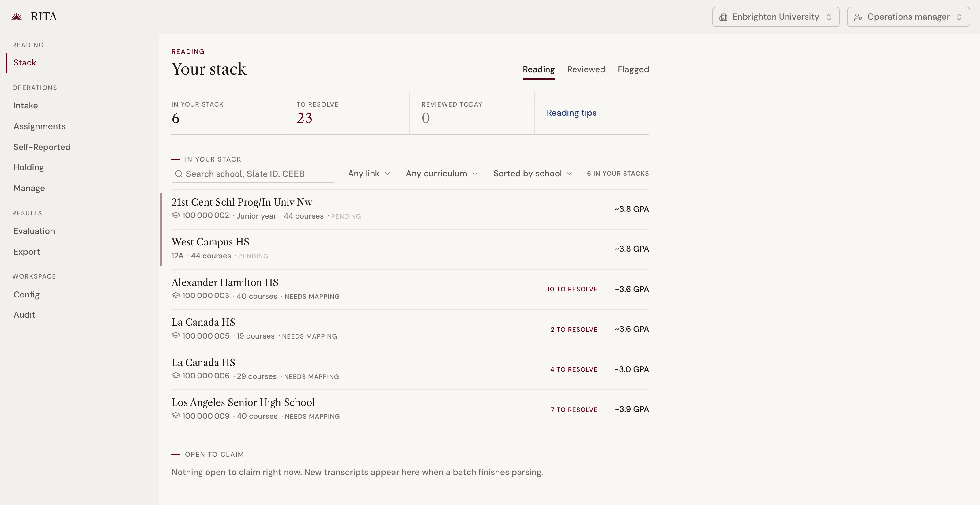Click the search magnifier icon
Screen dimensions: 980x505
click(179, 174)
